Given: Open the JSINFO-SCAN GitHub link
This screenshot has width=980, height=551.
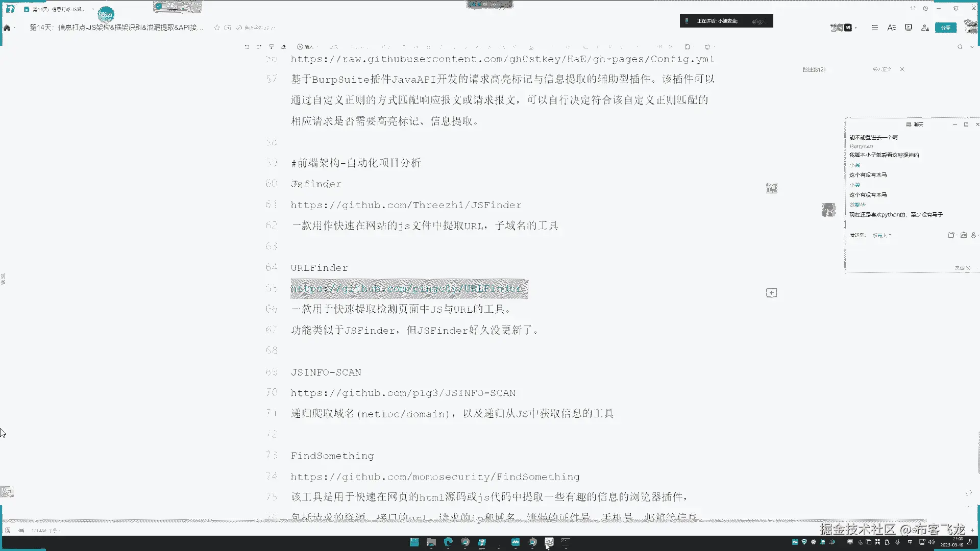Looking at the screenshot, I should (x=403, y=393).
